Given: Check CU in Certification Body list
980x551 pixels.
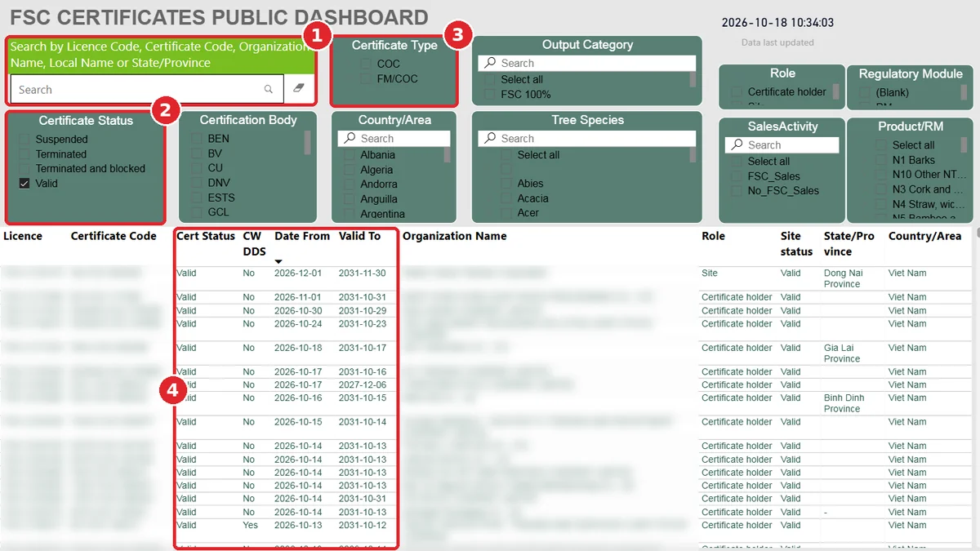Looking at the screenshot, I should tap(197, 168).
